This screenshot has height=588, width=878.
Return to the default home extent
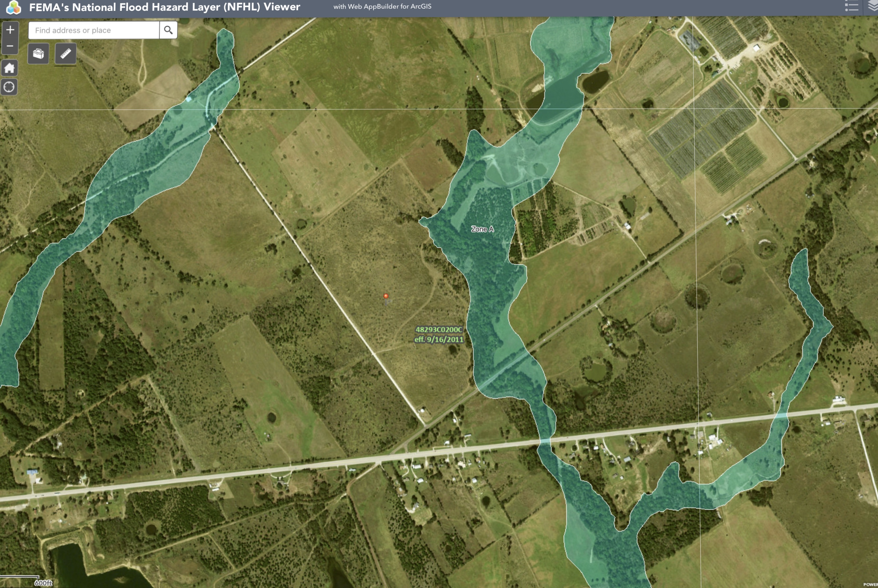[x=9, y=68]
